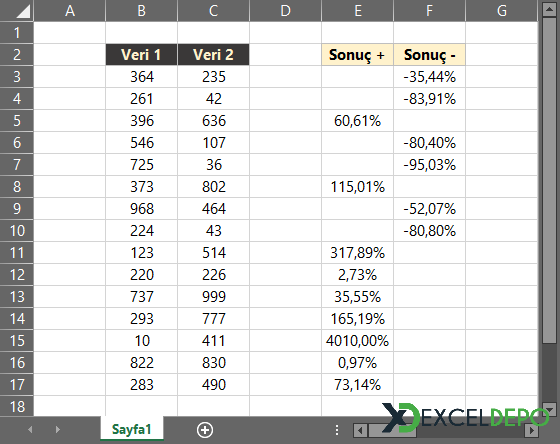
Task: Click the Sonuç + header cell
Action: [358, 55]
